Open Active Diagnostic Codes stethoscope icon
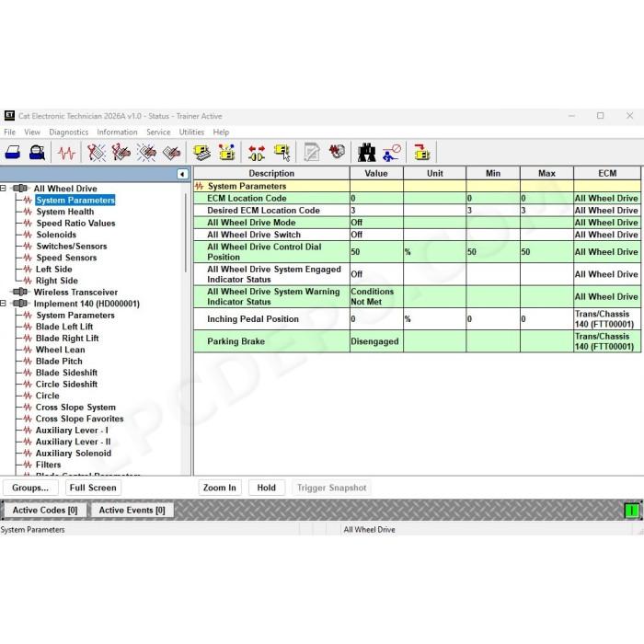The height and width of the screenshot is (644, 644). click(97, 153)
